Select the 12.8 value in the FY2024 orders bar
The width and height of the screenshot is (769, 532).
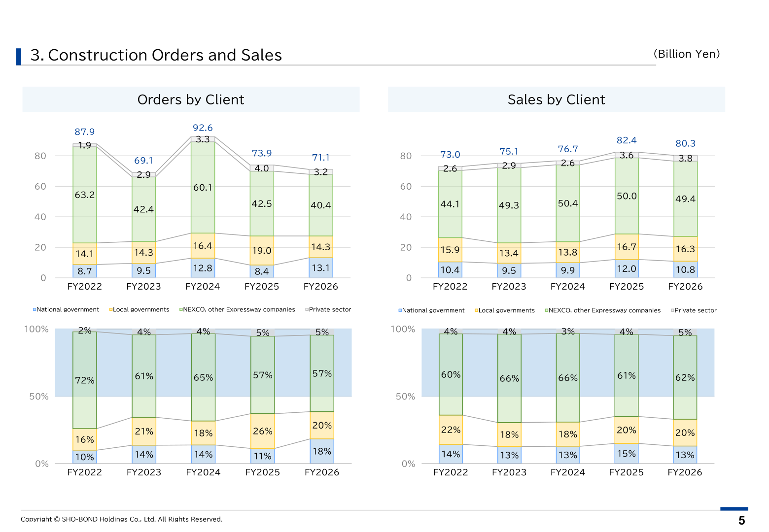click(x=203, y=268)
